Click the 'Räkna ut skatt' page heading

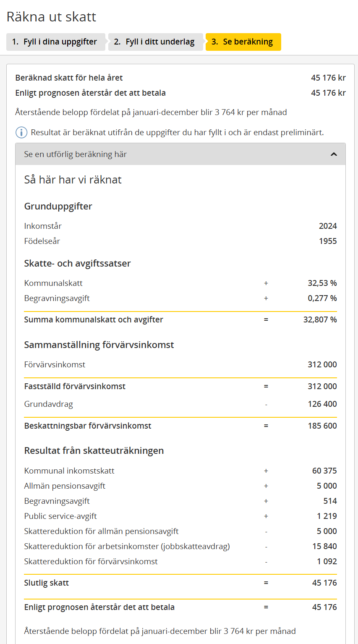[x=52, y=17]
